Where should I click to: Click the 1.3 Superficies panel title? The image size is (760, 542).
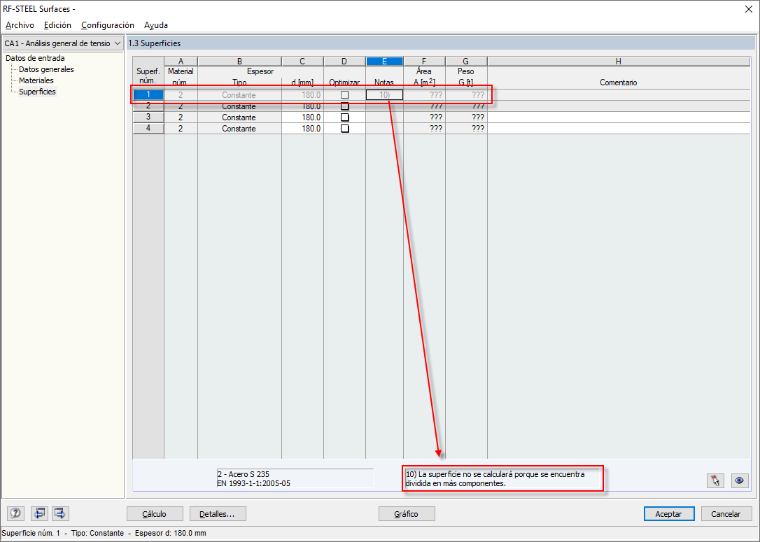tap(155, 43)
